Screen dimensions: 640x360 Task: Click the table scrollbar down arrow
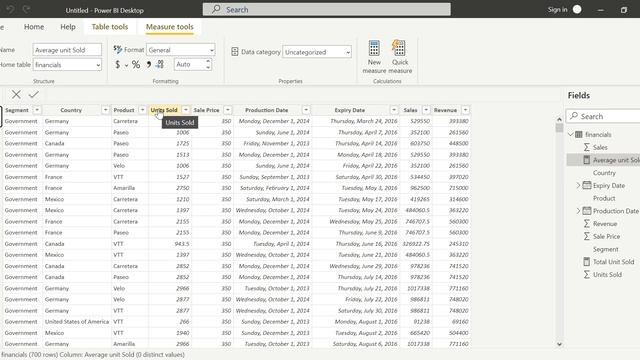(559, 344)
